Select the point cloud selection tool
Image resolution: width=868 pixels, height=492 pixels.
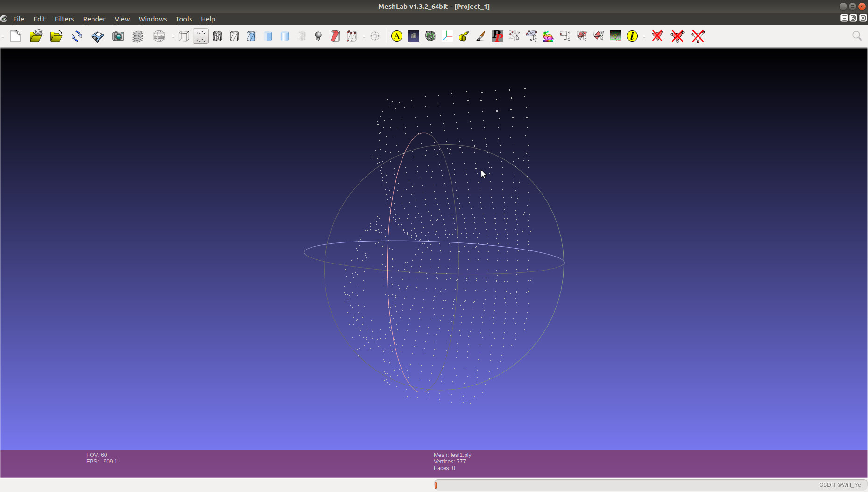coord(515,36)
